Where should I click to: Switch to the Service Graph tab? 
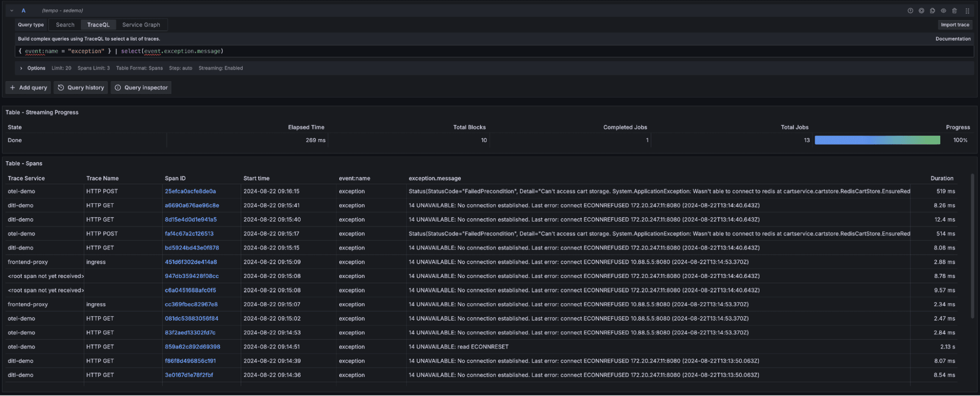(141, 25)
